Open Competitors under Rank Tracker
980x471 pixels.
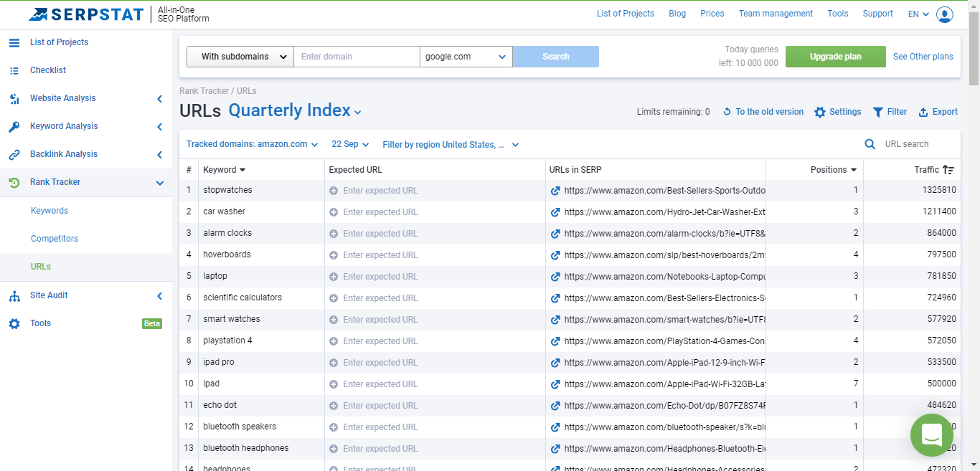click(55, 239)
